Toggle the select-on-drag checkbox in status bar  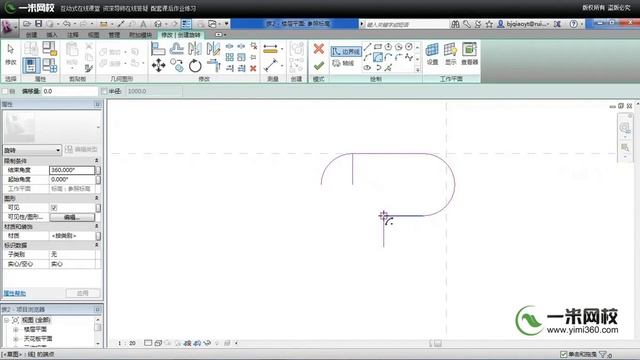point(564,354)
